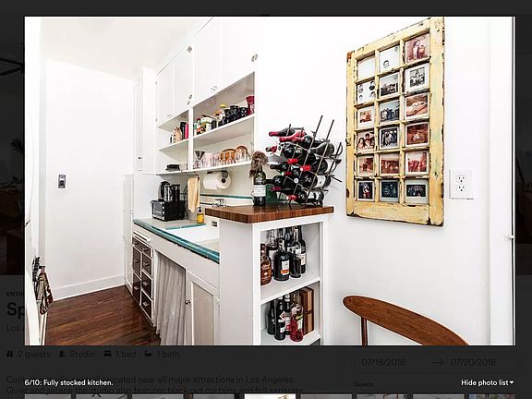
Task: Click the bathtub icon beside '1 bath'
Action: pyautogui.click(x=149, y=354)
